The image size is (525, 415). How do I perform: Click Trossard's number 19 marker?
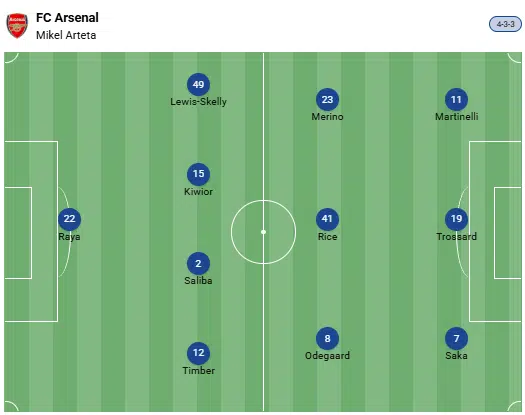pyautogui.click(x=456, y=219)
